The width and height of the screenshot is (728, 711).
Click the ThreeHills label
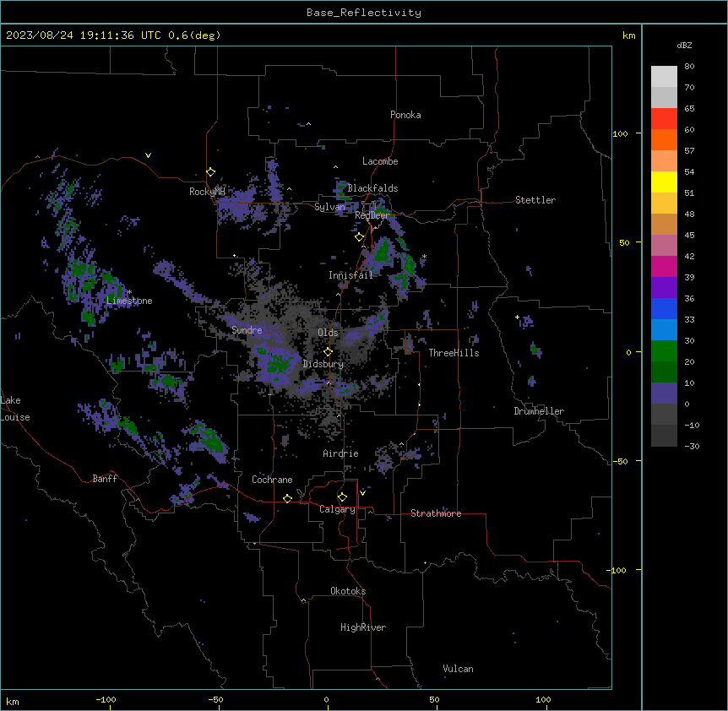point(454,353)
